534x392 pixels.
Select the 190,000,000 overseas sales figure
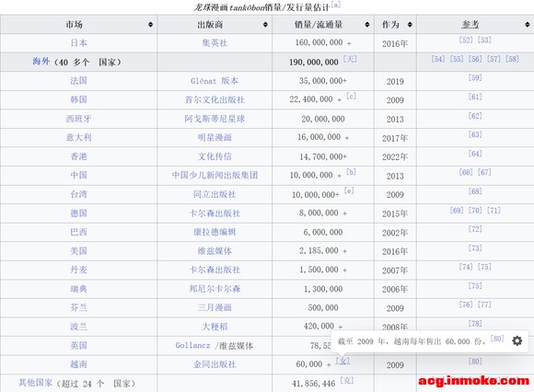[x=314, y=63]
